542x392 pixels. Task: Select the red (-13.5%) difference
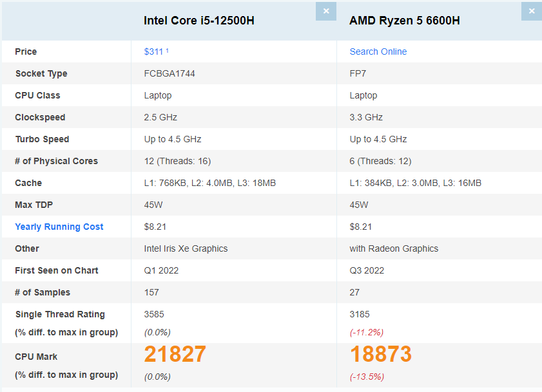pos(367,377)
